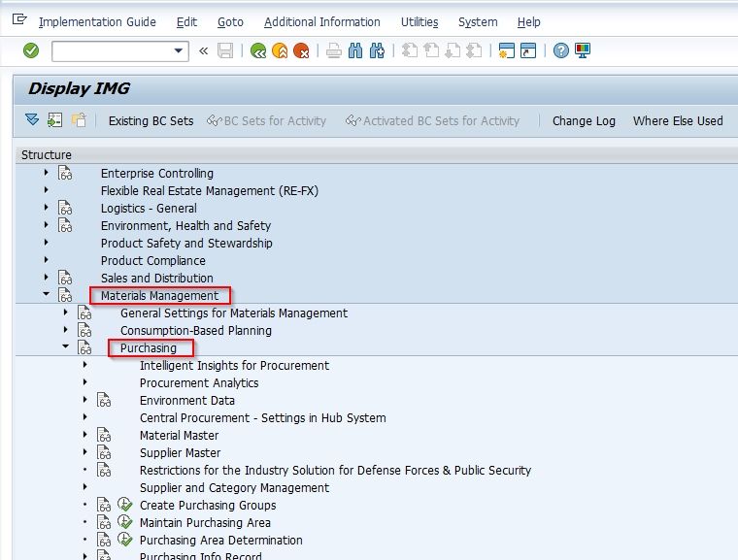
Task: Open documentation icon for Sales and Distribution
Action: (65, 278)
